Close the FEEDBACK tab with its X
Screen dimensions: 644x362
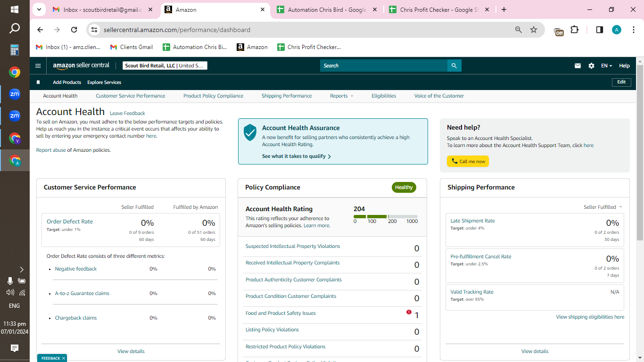(x=63, y=358)
